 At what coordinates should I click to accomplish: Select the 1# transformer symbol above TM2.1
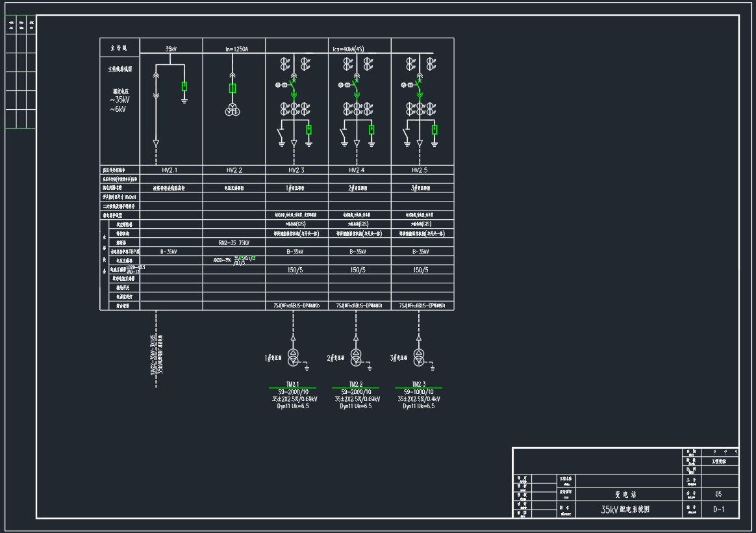coord(293,356)
